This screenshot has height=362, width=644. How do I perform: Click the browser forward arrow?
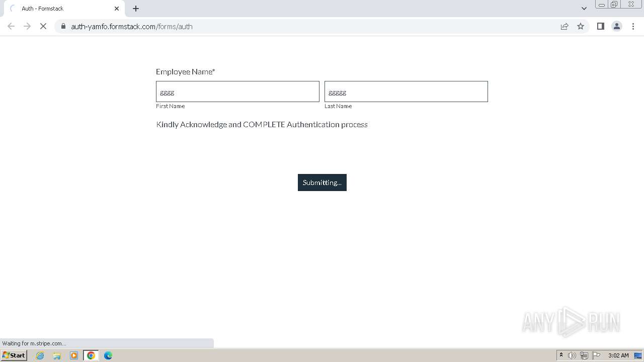click(27, 26)
